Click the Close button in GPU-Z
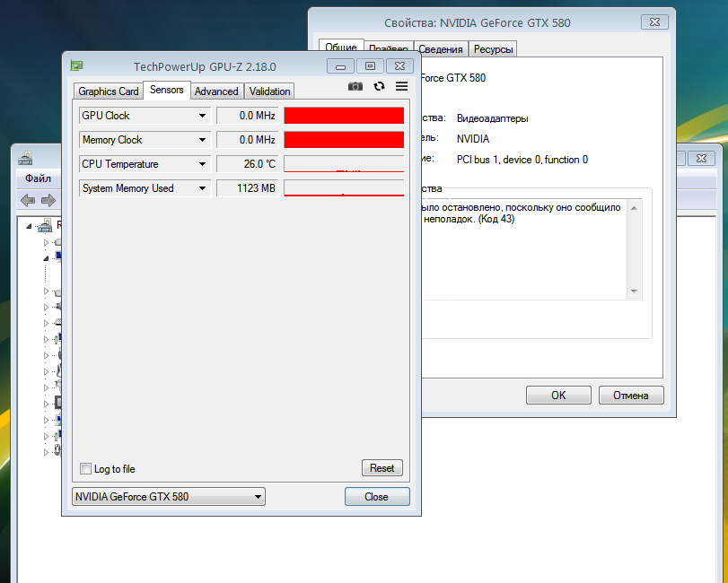728x583 pixels. (x=377, y=497)
